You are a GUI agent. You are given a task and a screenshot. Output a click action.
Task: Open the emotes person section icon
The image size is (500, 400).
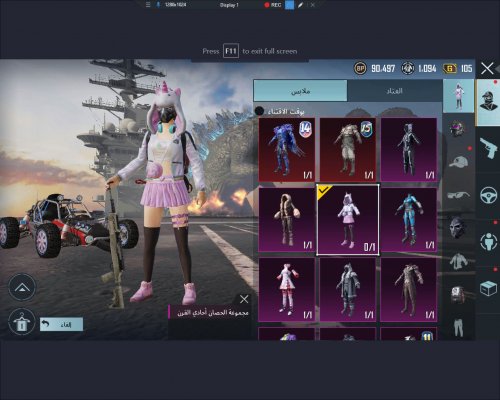click(489, 241)
